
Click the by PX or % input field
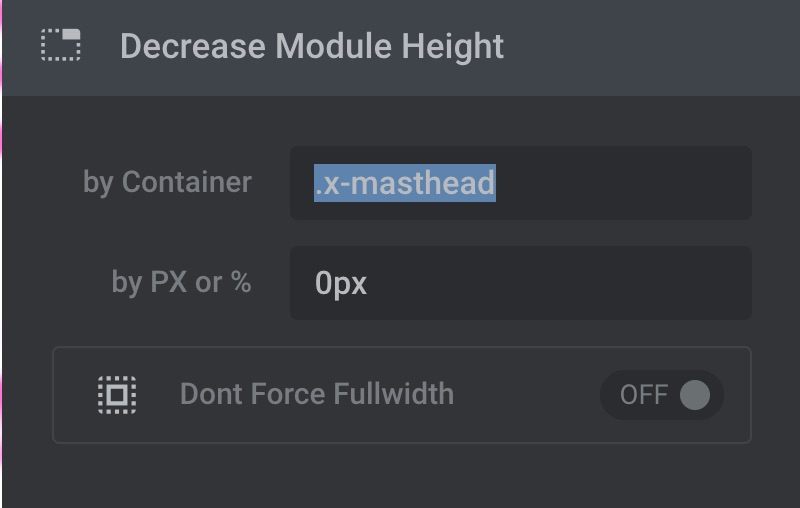coord(520,283)
